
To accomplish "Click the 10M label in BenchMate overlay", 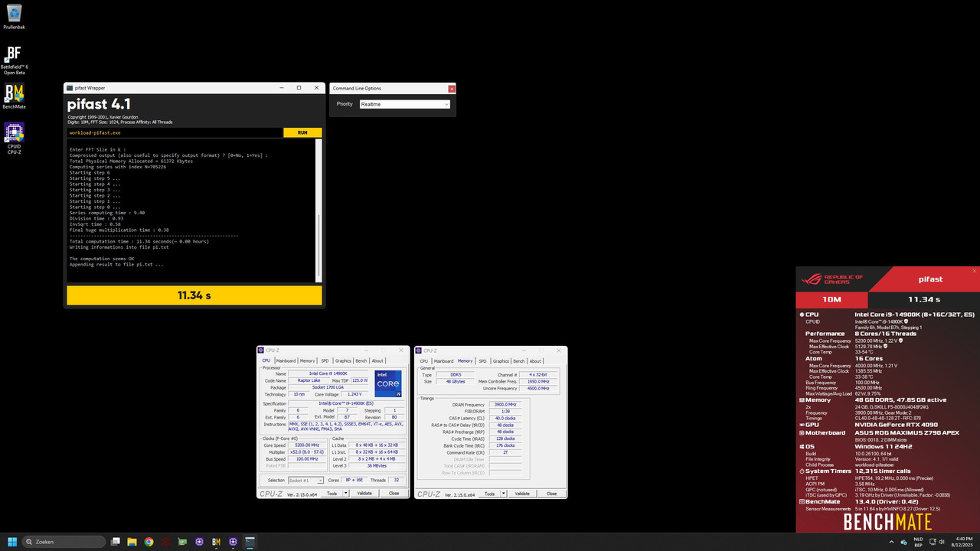I will click(x=831, y=299).
